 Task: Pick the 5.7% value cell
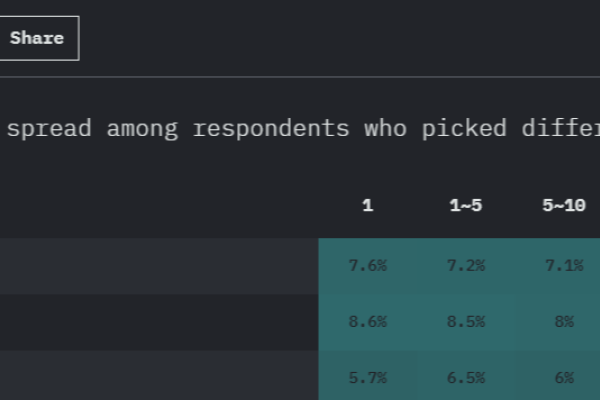point(367,377)
